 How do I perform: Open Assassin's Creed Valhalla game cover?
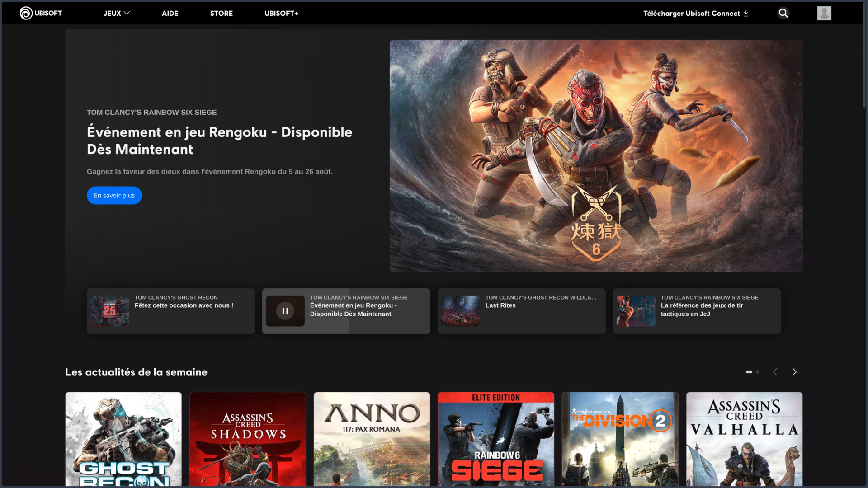tap(745, 439)
